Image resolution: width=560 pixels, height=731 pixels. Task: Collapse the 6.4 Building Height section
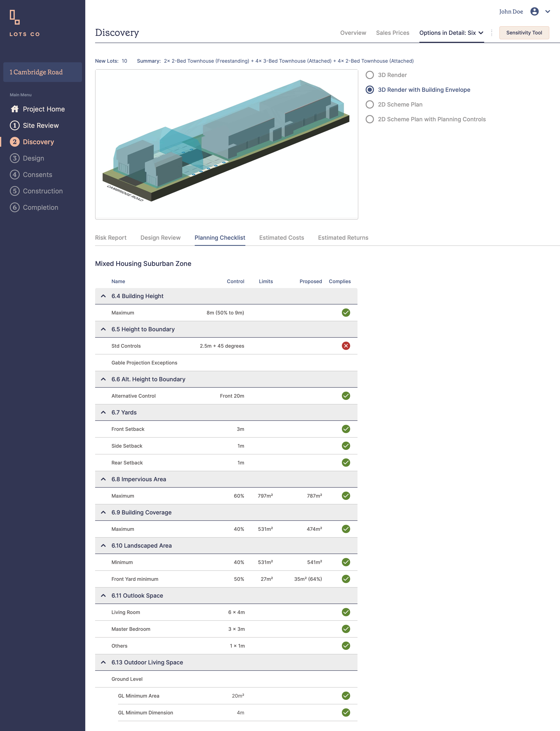[x=103, y=296]
